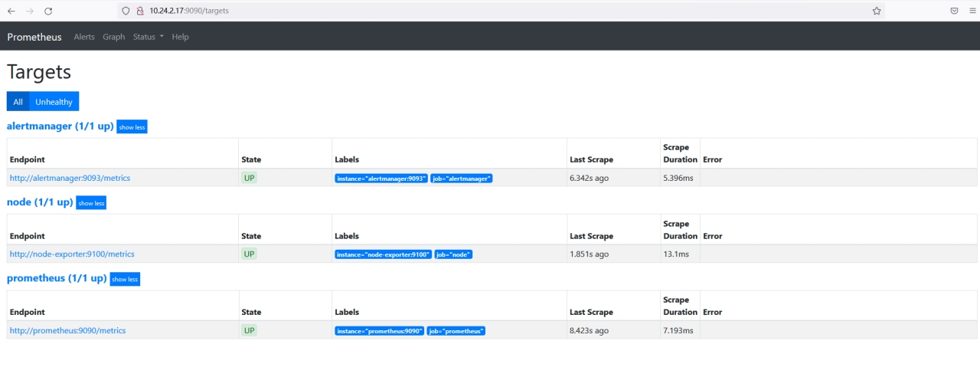Bookmark this page with the star icon
This screenshot has height=377, width=980.
(x=877, y=11)
